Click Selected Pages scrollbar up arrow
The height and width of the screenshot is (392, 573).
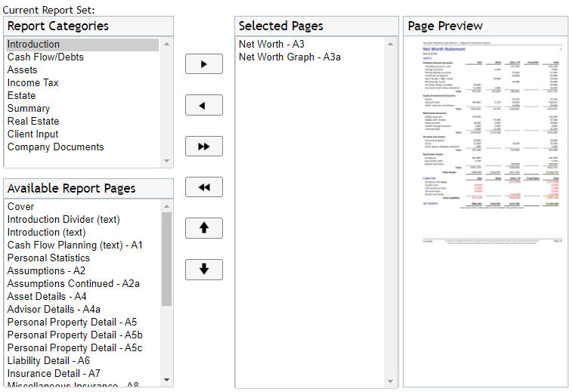click(391, 44)
